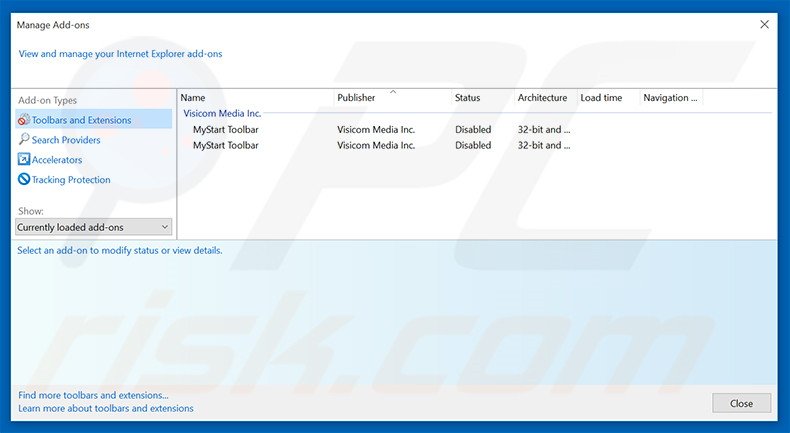Select the first MyStart Toolbar entry
This screenshot has width=790, height=433.
pyautogui.click(x=226, y=129)
